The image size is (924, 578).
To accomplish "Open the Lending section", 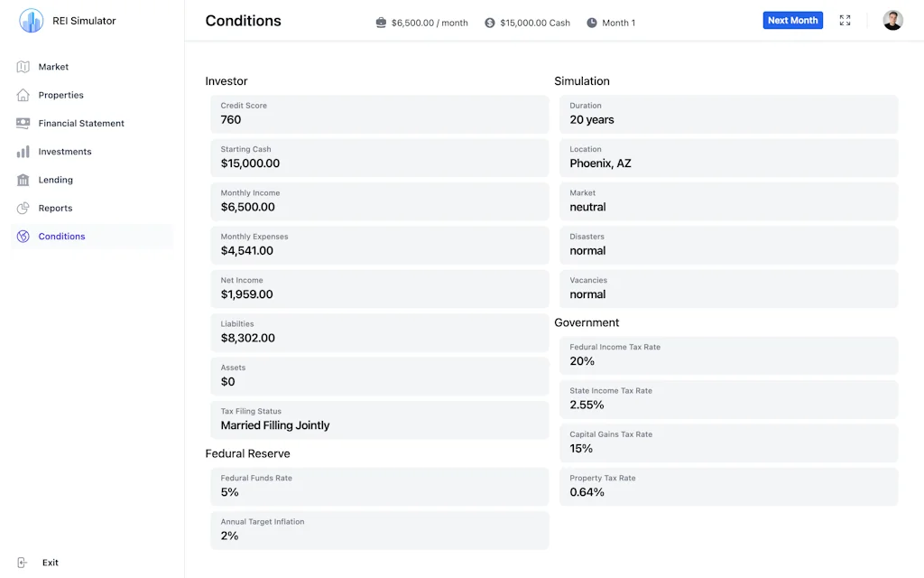I will 55,180.
